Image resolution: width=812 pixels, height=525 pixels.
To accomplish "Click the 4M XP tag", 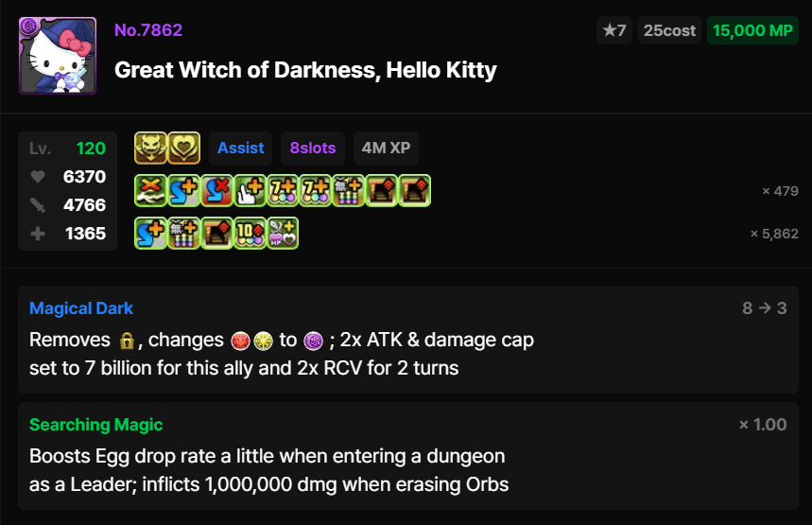I will [x=387, y=149].
